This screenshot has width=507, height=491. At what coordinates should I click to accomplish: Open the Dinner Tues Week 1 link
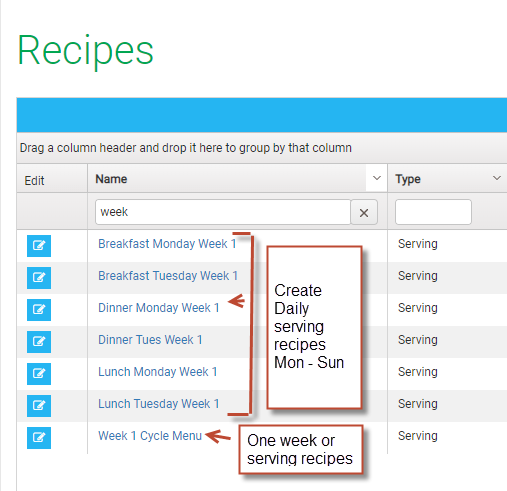click(150, 340)
